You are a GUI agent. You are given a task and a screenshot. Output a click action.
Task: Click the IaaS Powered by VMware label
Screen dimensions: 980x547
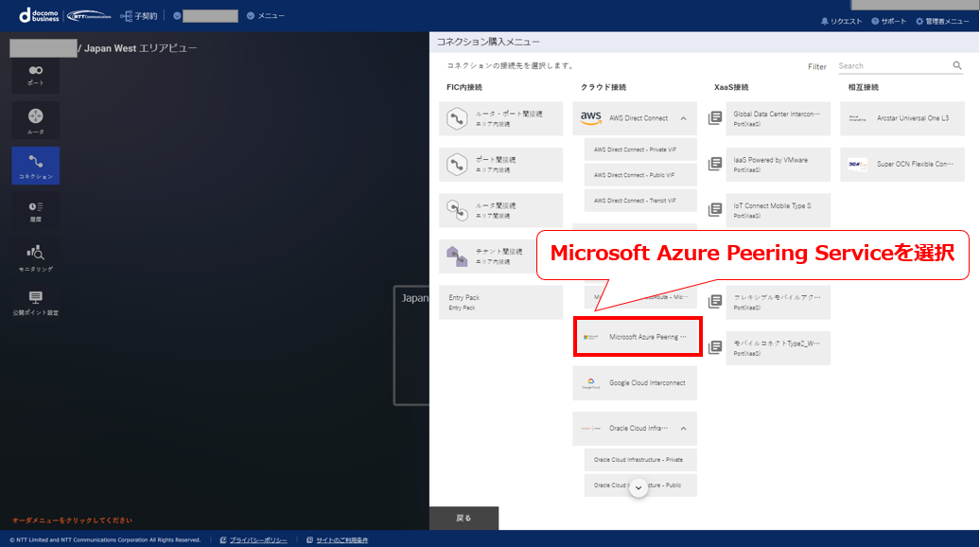pyautogui.click(x=771, y=160)
